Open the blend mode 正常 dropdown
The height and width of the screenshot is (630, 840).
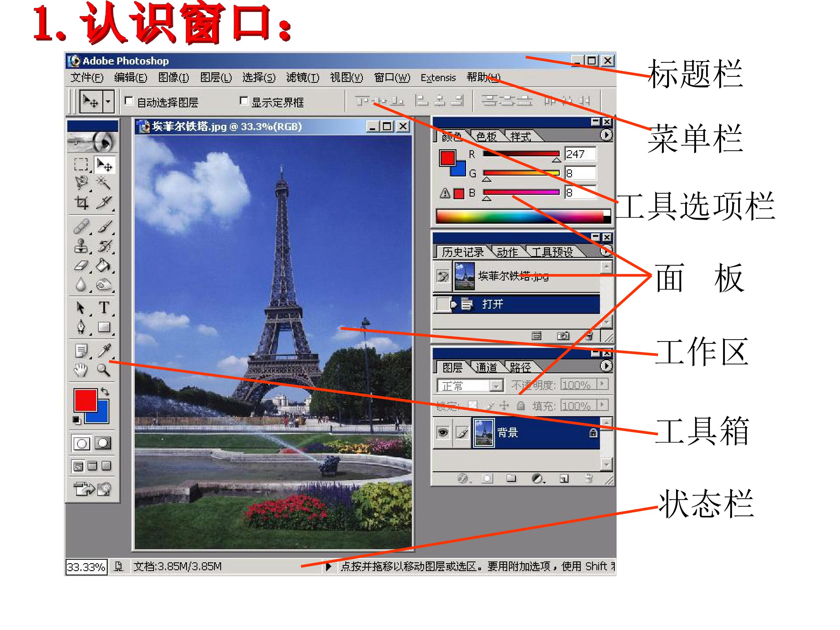click(470, 386)
